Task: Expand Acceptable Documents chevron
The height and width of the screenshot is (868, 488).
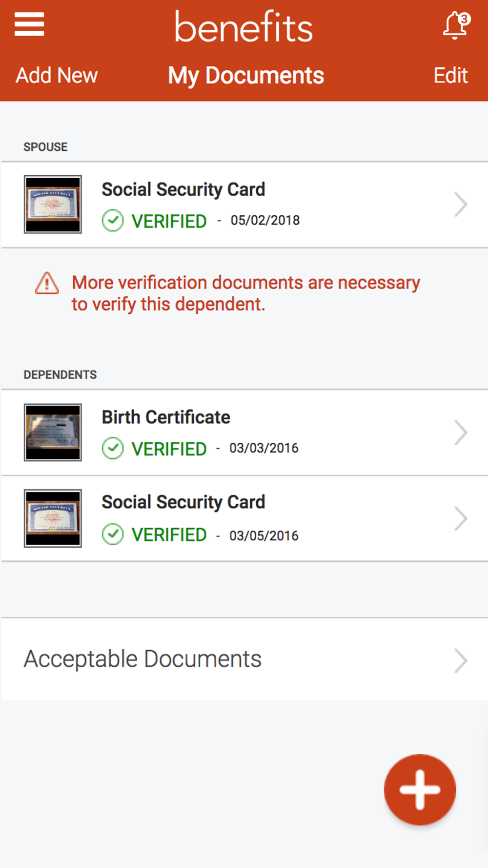Action: click(x=460, y=661)
